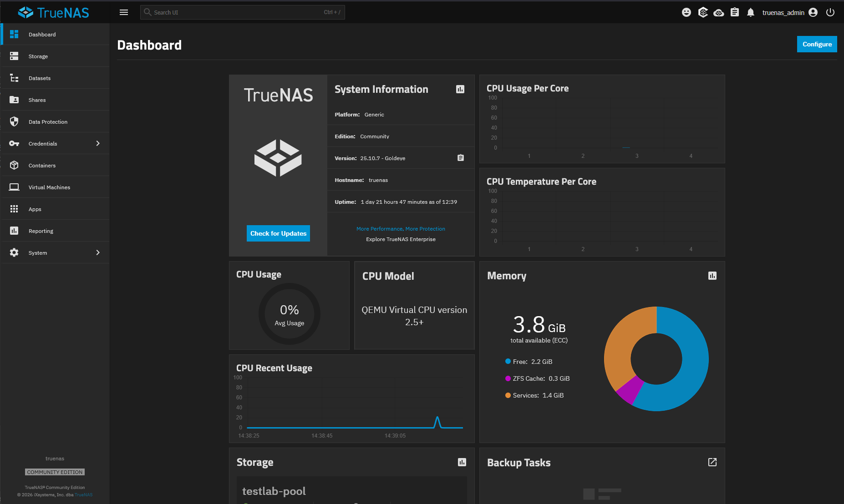844x504 pixels.
Task: Open Apps menu item
Action: (55, 209)
